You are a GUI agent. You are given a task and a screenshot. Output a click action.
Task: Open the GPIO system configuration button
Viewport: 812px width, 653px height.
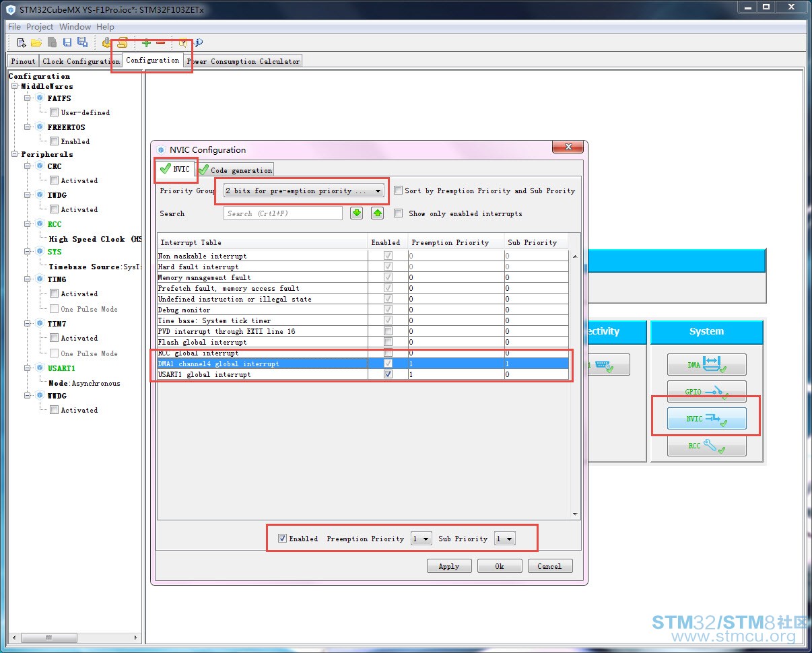706,391
